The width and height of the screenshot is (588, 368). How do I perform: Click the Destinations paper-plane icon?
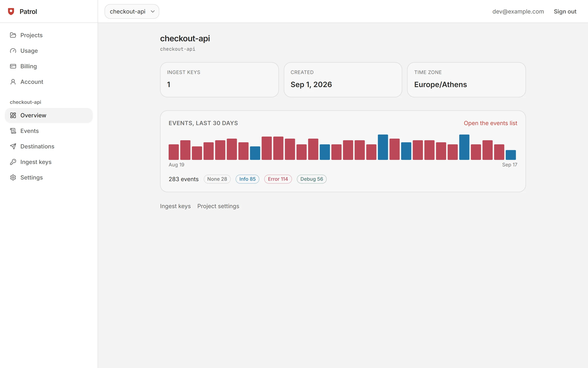click(x=13, y=146)
